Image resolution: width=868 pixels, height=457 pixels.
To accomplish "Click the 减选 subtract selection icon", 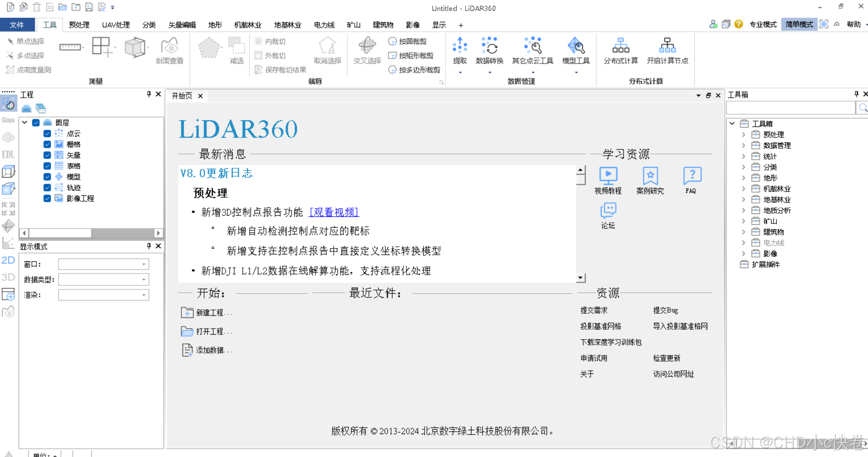I will click(x=236, y=46).
